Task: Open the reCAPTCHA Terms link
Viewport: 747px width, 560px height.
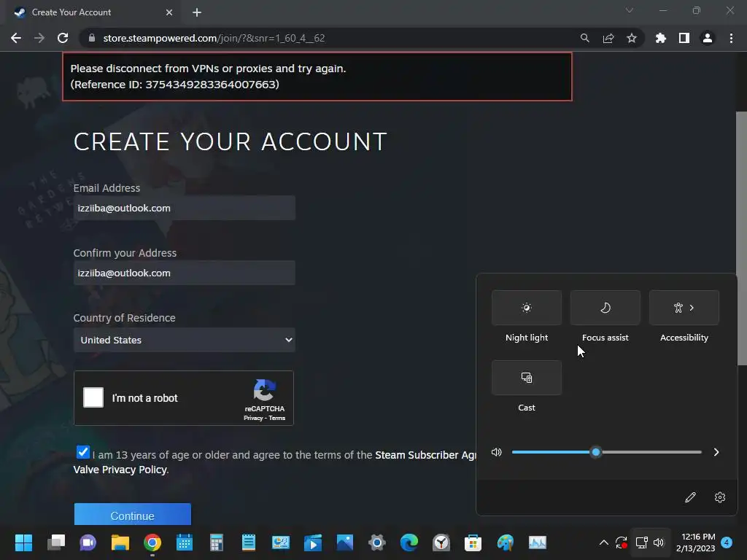Action: point(276,418)
